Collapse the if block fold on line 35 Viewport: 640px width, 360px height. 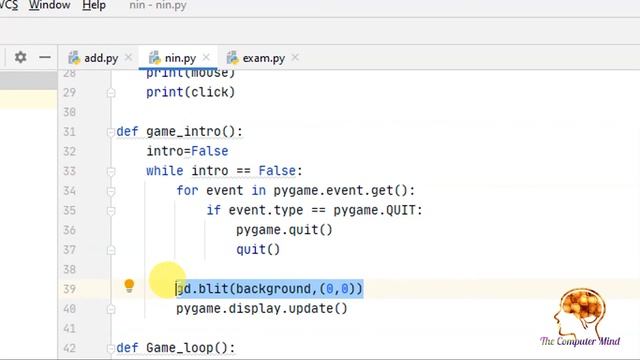(x=111, y=211)
